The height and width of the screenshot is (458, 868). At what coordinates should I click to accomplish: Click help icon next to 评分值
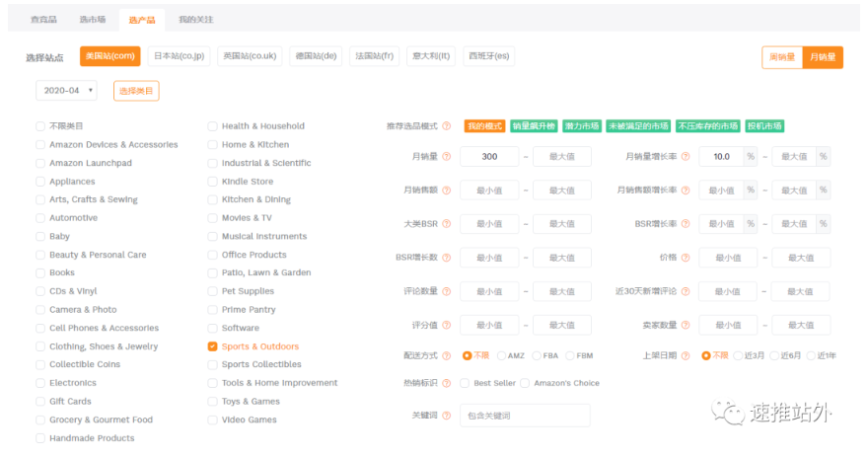tap(447, 325)
